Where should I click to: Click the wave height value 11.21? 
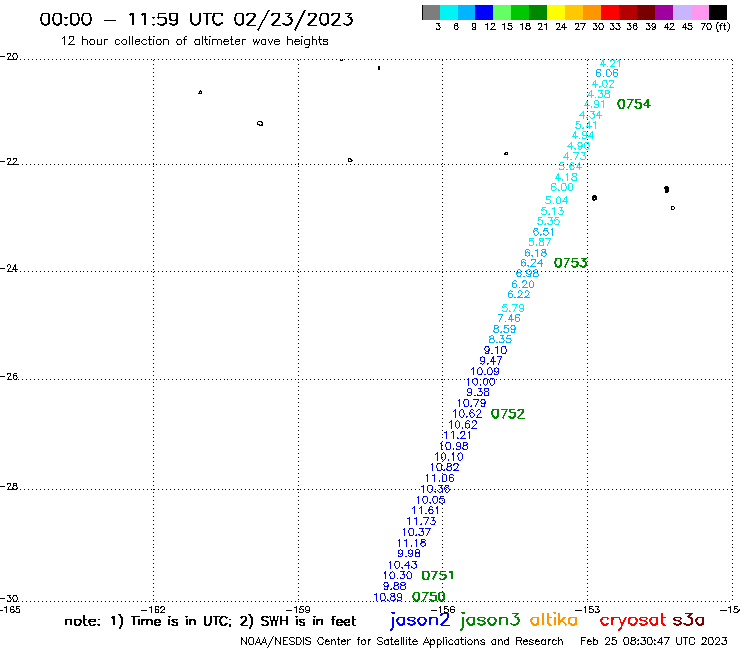coord(457,435)
